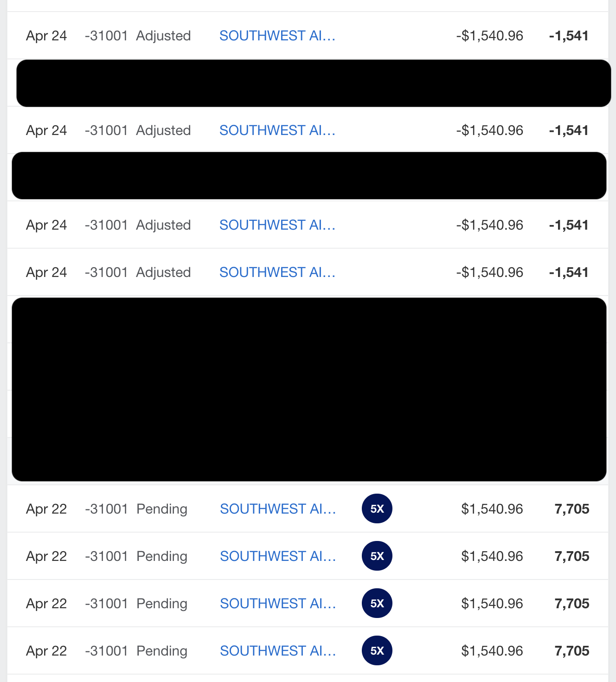Open the SOUTHWEST link in the first Pending row
This screenshot has height=682, width=616.
coord(277,509)
